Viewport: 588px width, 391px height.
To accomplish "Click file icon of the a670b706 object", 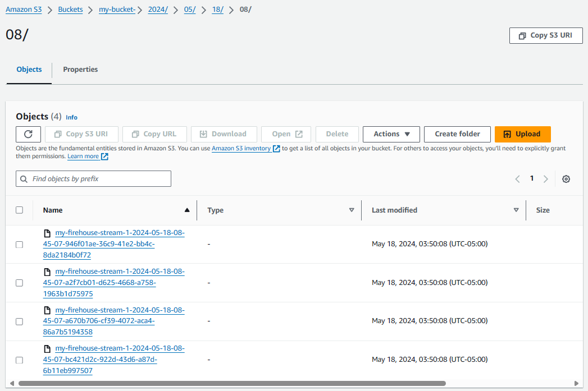I will click(x=47, y=310).
